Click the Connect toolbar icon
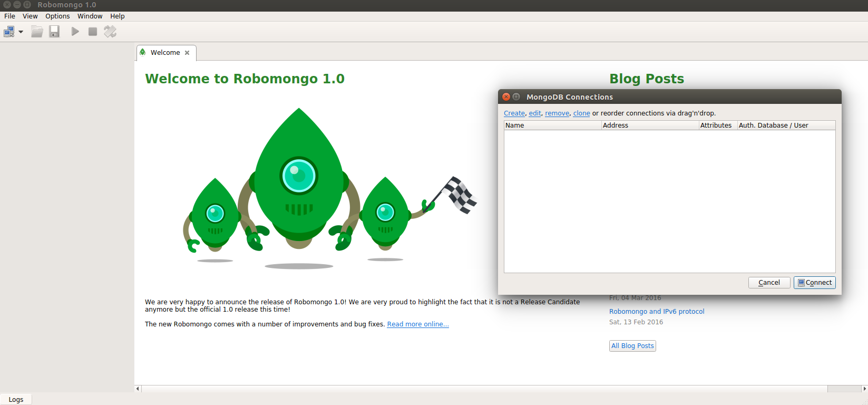The image size is (868, 405). 9,32
